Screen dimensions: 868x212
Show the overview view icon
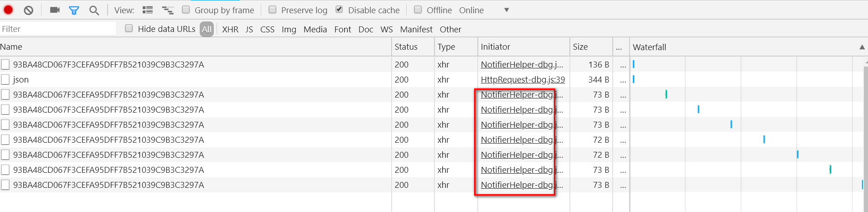[x=168, y=10]
